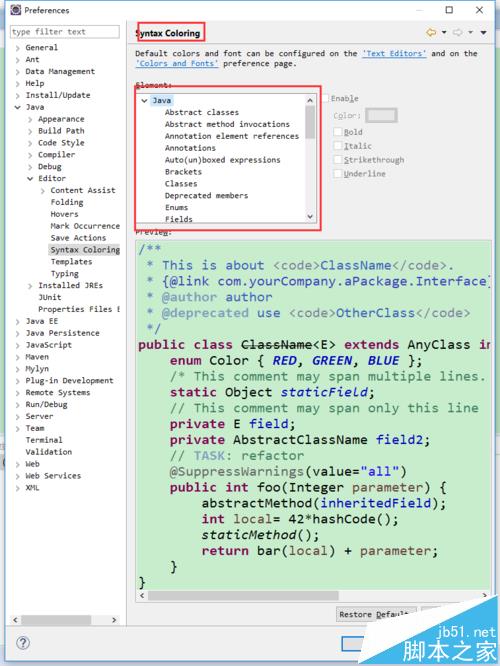Select Templates preference page

tap(71, 262)
